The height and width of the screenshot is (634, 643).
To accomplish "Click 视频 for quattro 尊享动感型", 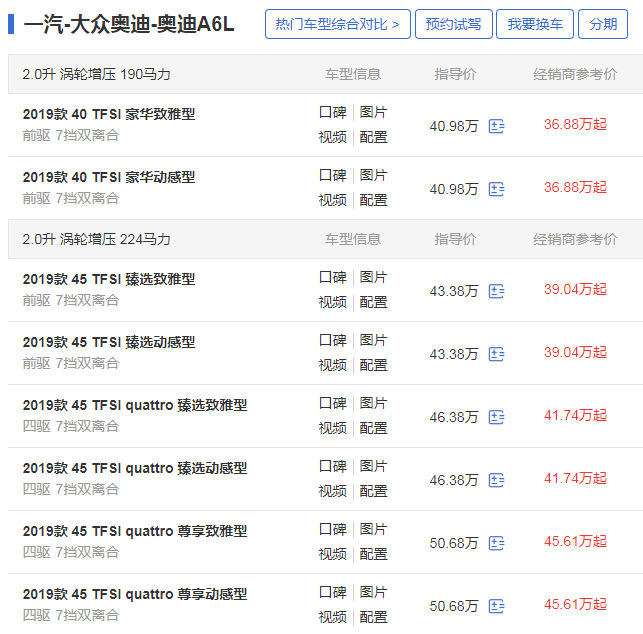I will tap(333, 617).
